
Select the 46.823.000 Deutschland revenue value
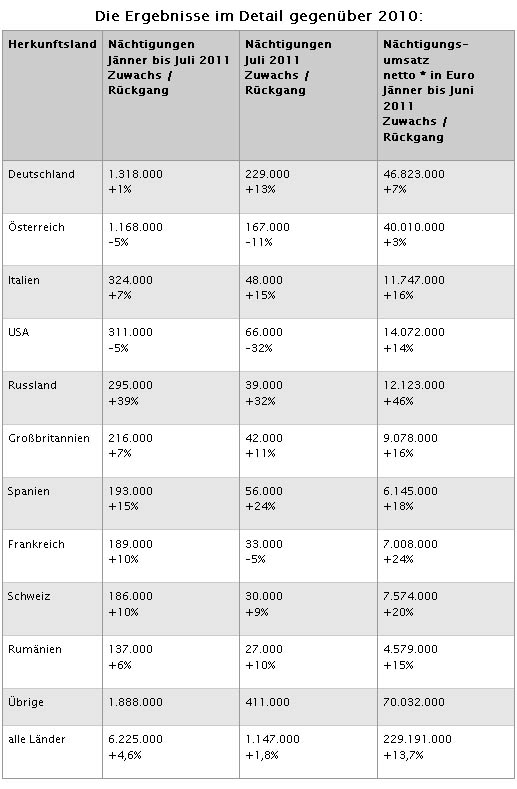click(x=414, y=174)
